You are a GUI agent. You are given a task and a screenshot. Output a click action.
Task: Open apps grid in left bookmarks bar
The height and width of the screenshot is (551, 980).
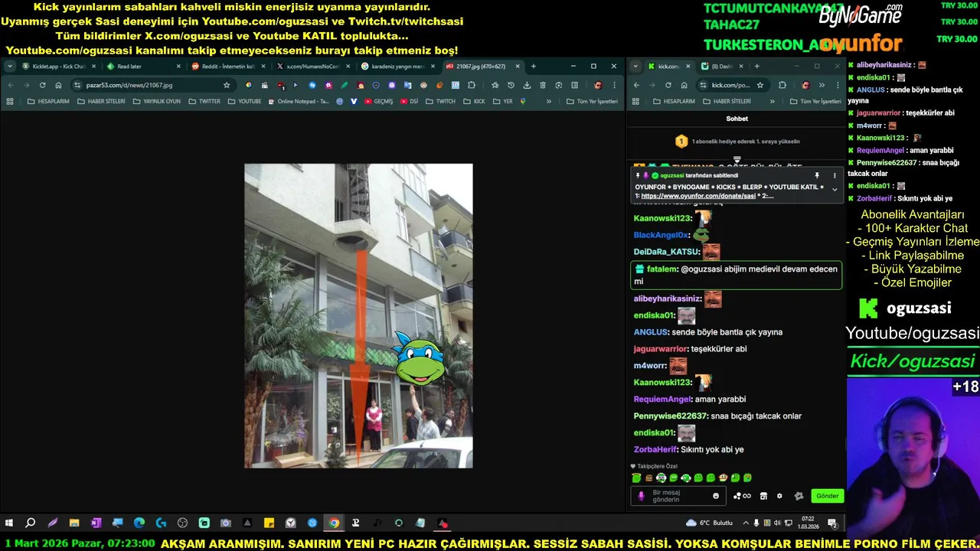pyautogui.click(x=10, y=101)
